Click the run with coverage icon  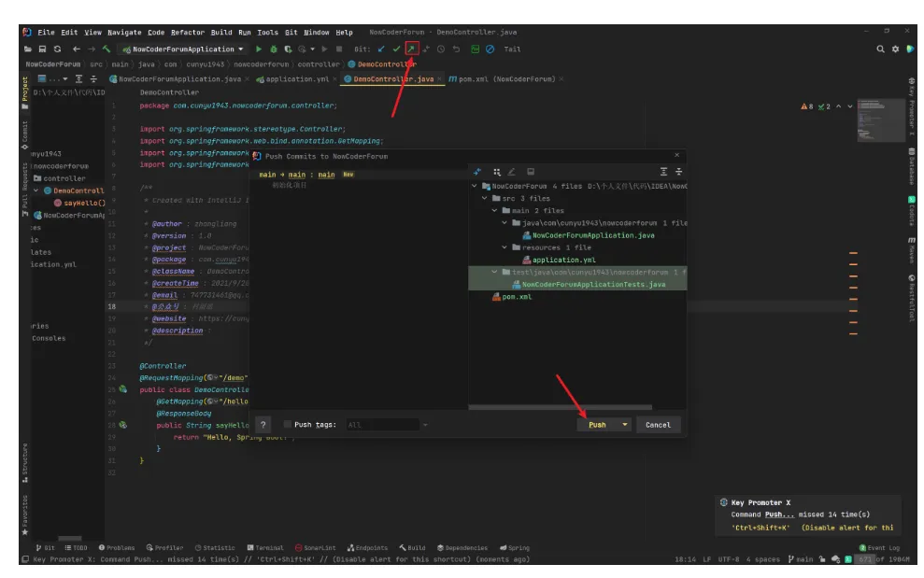(288, 49)
